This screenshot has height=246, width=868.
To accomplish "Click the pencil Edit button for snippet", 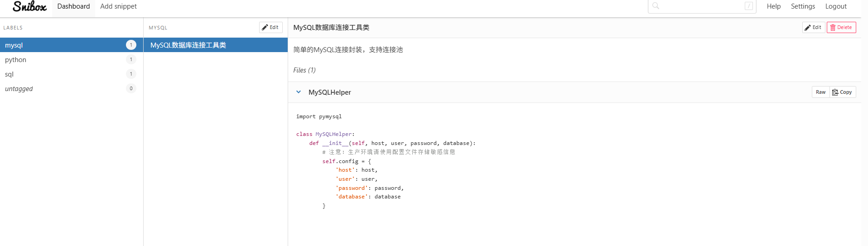I will pyautogui.click(x=813, y=27).
